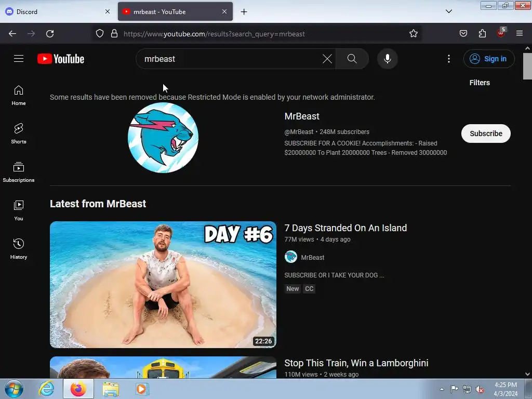Image resolution: width=532 pixels, height=399 pixels.
Task: Open the taskbar clock showing 4:25 PM
Action: (x=506, y=389)
